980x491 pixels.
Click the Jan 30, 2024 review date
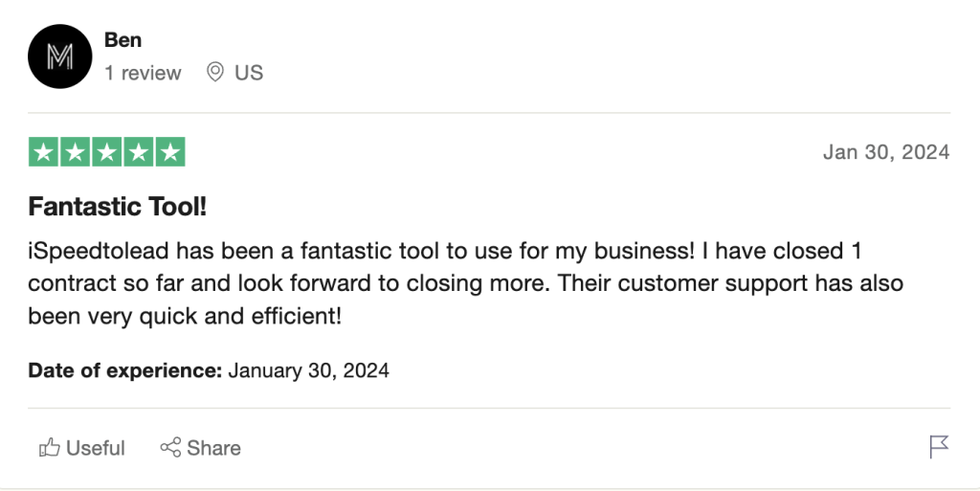click(x=886, y=152)
